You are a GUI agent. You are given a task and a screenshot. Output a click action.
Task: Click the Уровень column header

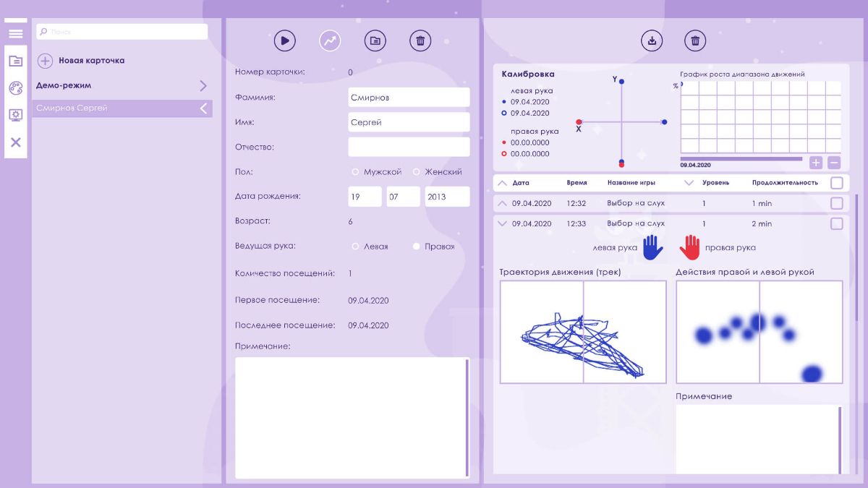715,183
